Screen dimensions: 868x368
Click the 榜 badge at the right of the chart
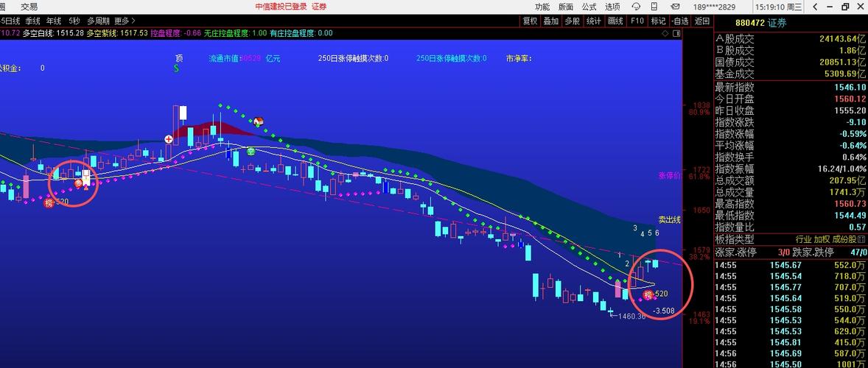tap(648, 294)
